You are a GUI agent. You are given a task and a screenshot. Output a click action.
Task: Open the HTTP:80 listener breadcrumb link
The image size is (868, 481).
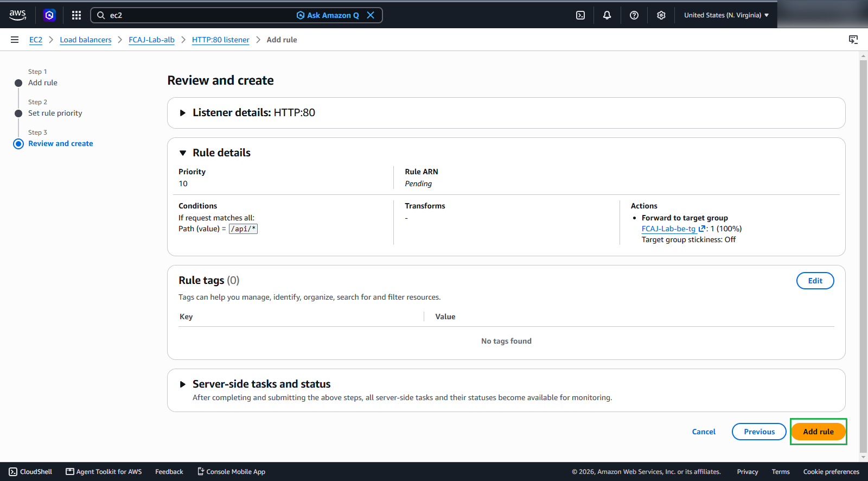point(221,40)
